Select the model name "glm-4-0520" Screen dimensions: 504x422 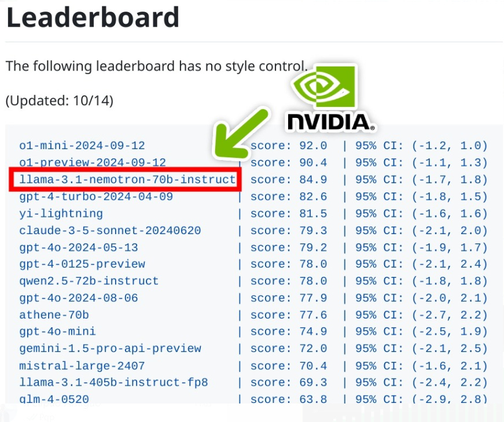click(x=54, y=399)
